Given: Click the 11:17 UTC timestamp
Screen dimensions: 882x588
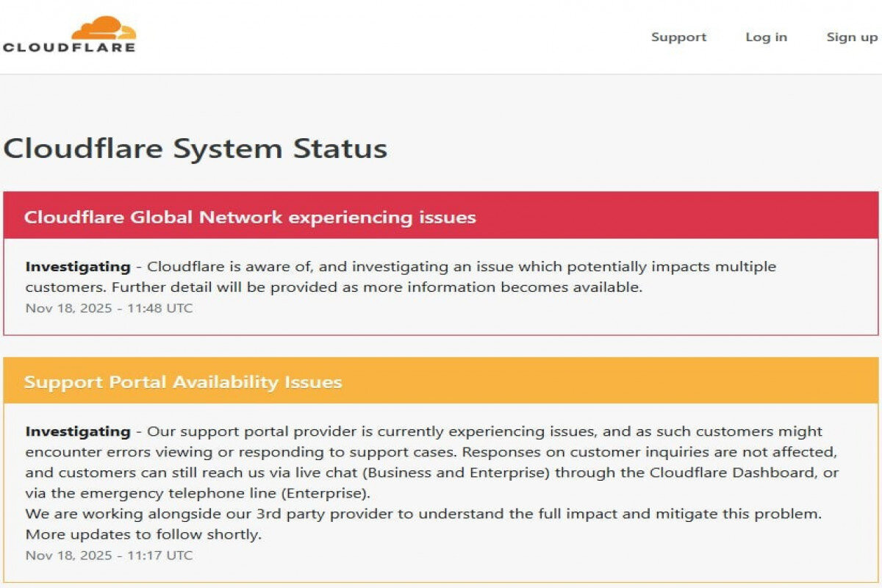Looking at the screenshot, I should coord(109,555).
